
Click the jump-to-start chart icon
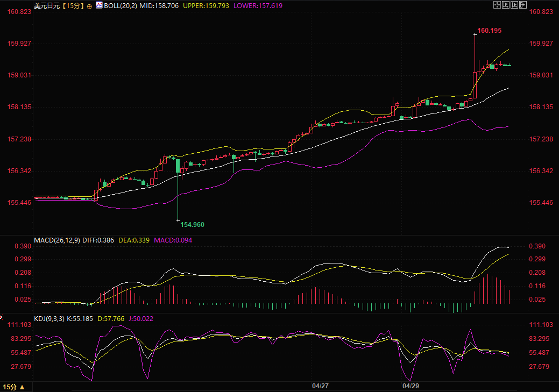[x=505, y=5]
